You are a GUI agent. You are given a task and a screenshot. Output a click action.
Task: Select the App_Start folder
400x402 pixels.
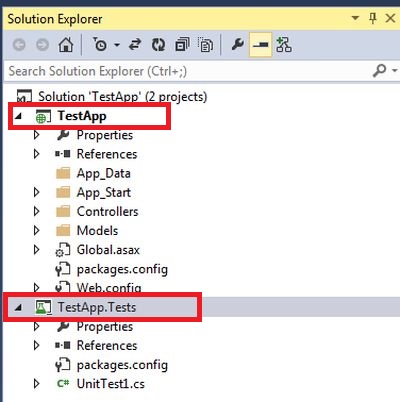[x=104, y=193]
